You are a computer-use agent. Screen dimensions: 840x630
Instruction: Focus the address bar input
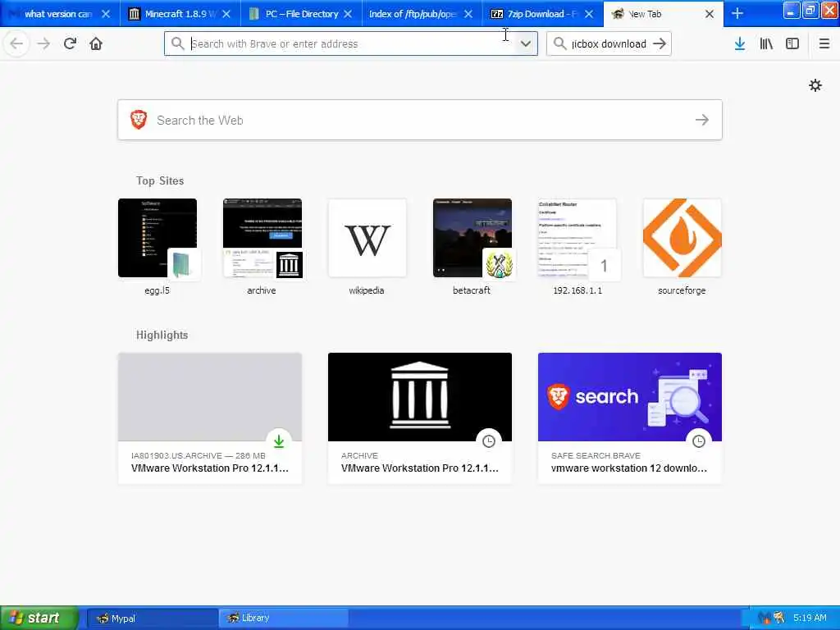tap(351, 44)
